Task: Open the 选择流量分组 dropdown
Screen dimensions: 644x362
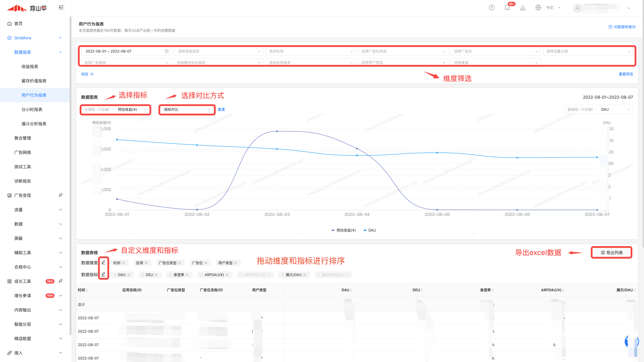Action: 588,51
